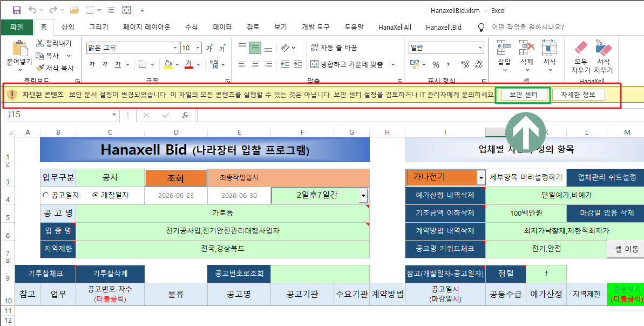Click the Clear Formats (서식 지우기) icon
Screen dimensions: 644x326
603,48
